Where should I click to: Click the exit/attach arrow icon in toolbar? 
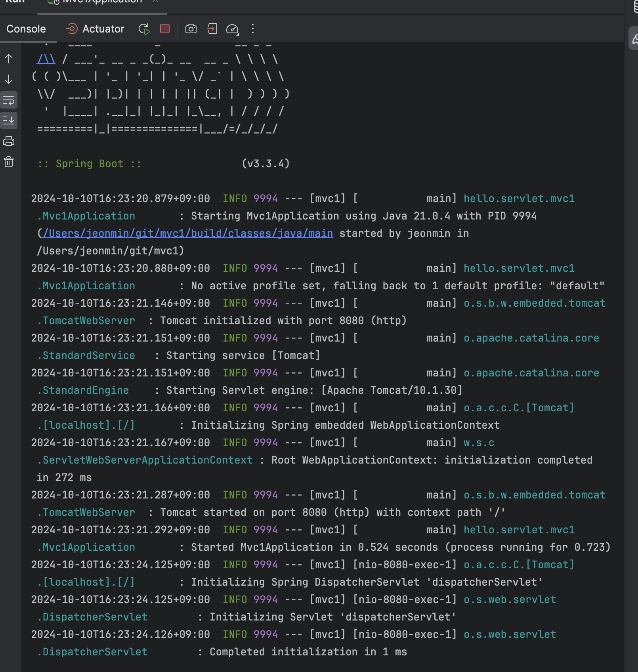(212, 29)
